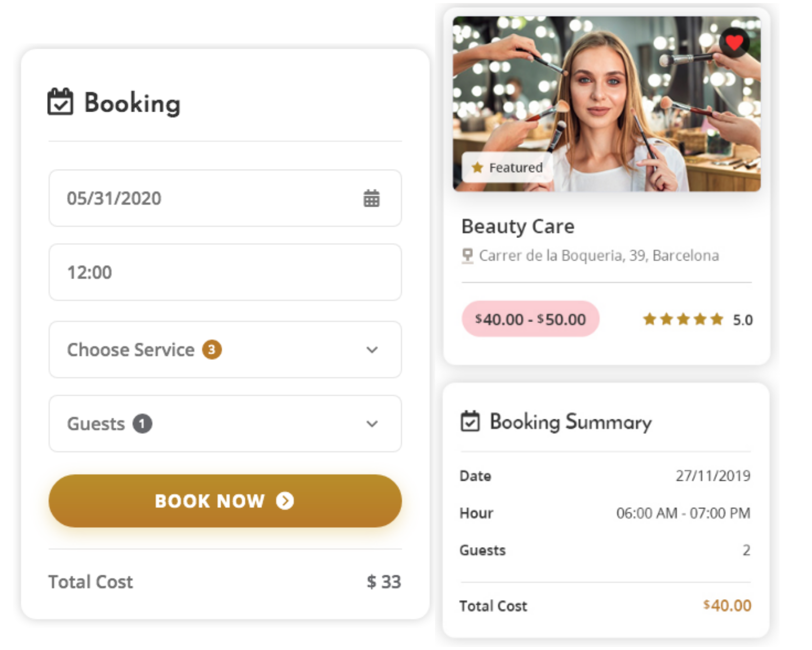The height and width of the screenshot is (650, 812).
Task: Click the Booking calendar-check icon
Action: click(60, 101)
